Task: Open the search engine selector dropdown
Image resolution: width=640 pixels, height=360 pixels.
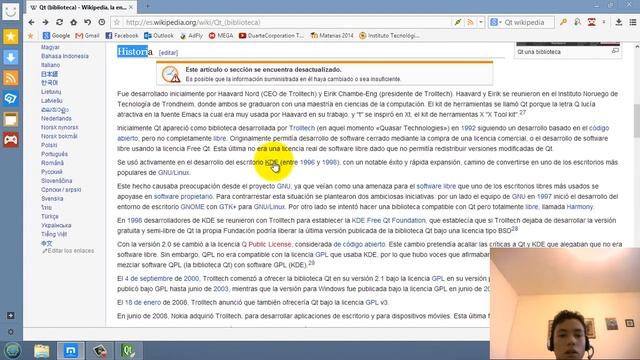Action: pyautogui.click(x=496, y=22)
